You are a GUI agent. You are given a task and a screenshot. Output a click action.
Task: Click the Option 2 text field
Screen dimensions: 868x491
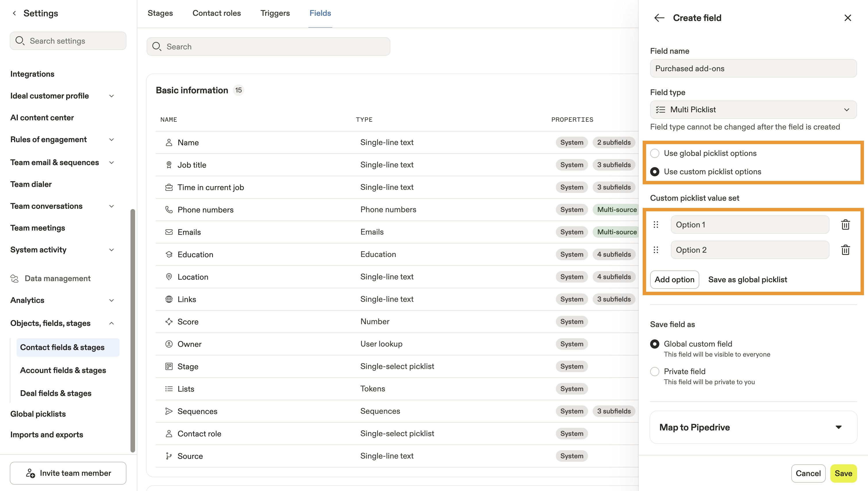[750, 250]
